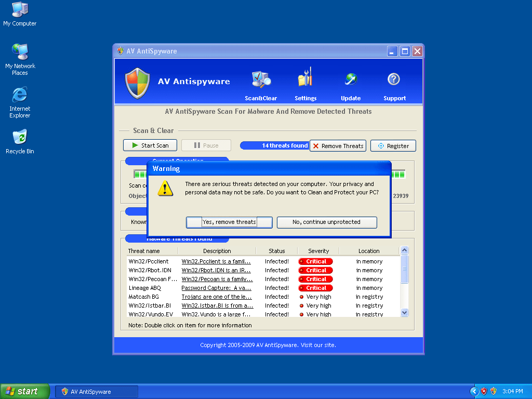This screenshot has height=399, width=532.
Task: Open Win32/Pcclient description link
Action: point(216,262)
